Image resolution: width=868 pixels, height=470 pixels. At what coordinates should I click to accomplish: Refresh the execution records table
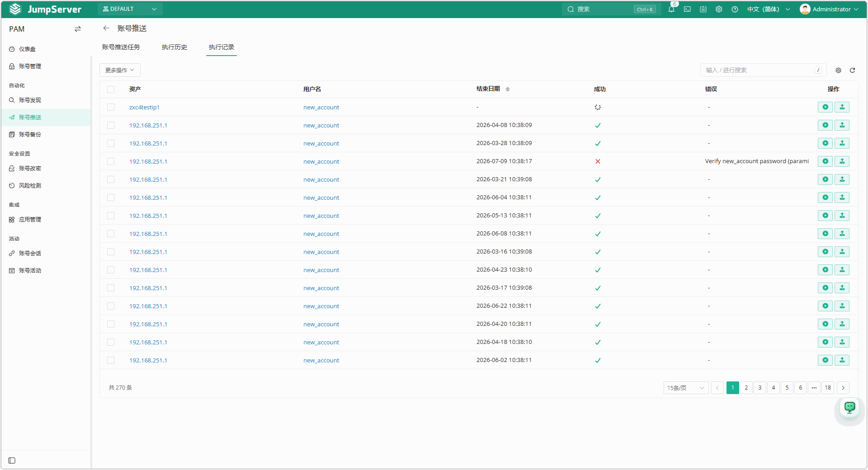[852, 70]
